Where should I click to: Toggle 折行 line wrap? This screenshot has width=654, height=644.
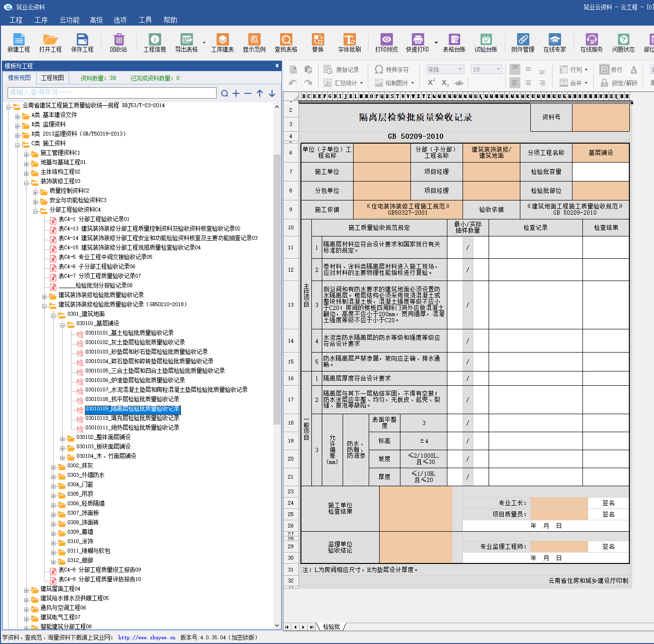611,70
